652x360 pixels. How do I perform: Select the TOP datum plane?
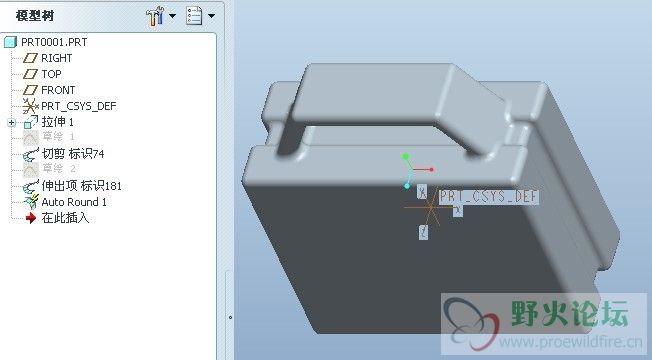[51, 74]
